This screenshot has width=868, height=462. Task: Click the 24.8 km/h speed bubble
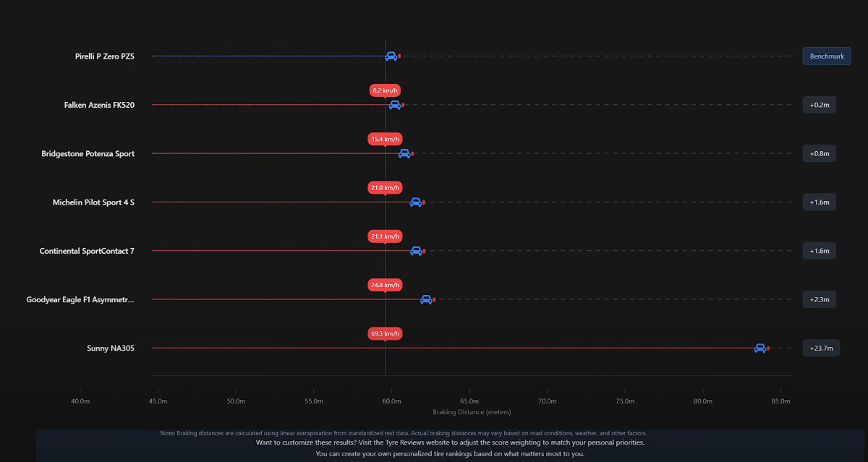(x=385, y=285)
